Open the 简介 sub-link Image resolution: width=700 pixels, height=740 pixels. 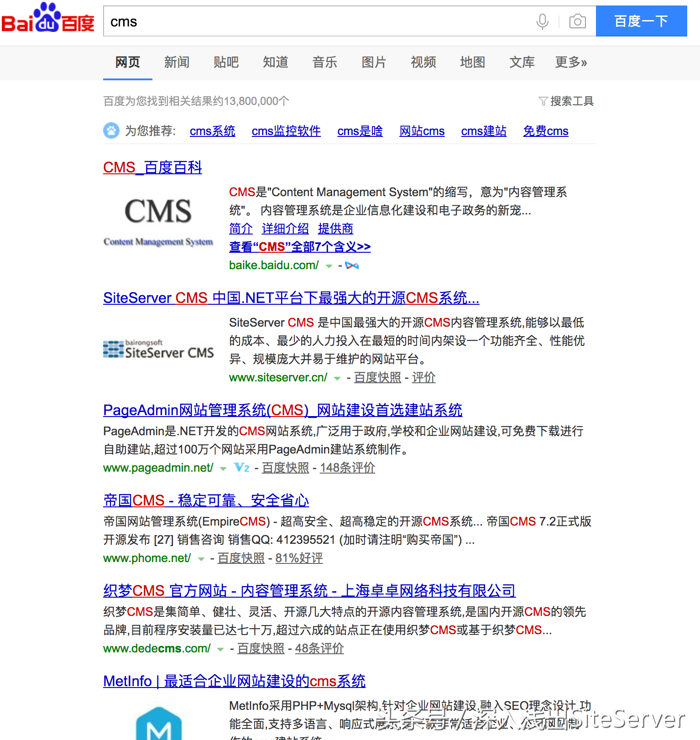241,229
